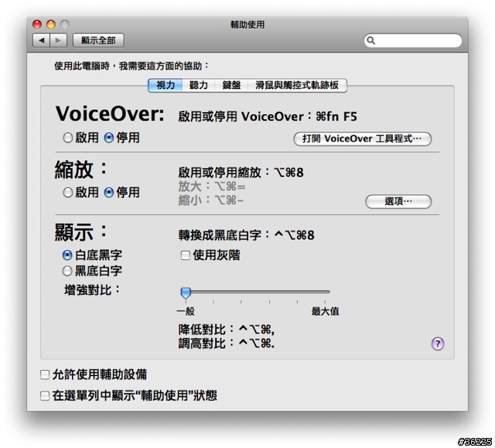495x448 pixels.
Task: Open zoom options with the 選項… button
Action: pyautogui.click(x=398, y=201)
